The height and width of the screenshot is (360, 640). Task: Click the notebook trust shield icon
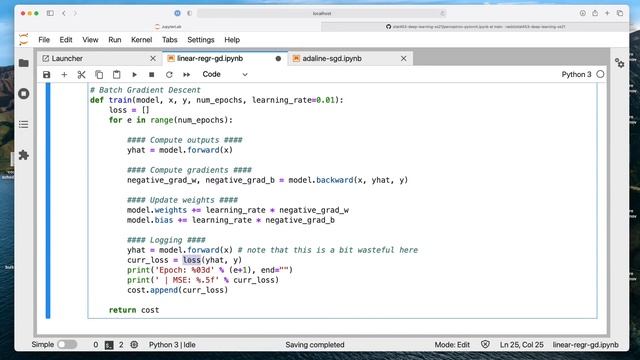tap(485, 344)
